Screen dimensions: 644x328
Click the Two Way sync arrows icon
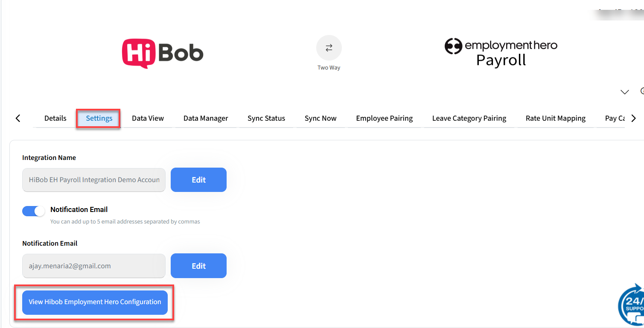coord(329,48)
